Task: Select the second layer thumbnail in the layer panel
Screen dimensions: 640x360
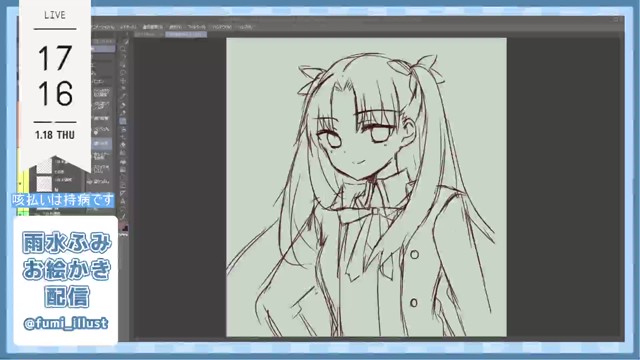Action: click(x=44, y=183)
